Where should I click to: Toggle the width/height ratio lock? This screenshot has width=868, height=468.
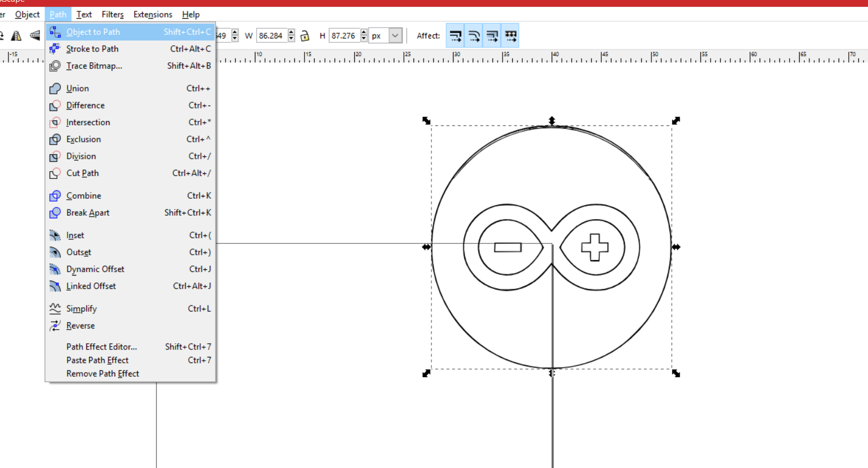click(305, 35)
